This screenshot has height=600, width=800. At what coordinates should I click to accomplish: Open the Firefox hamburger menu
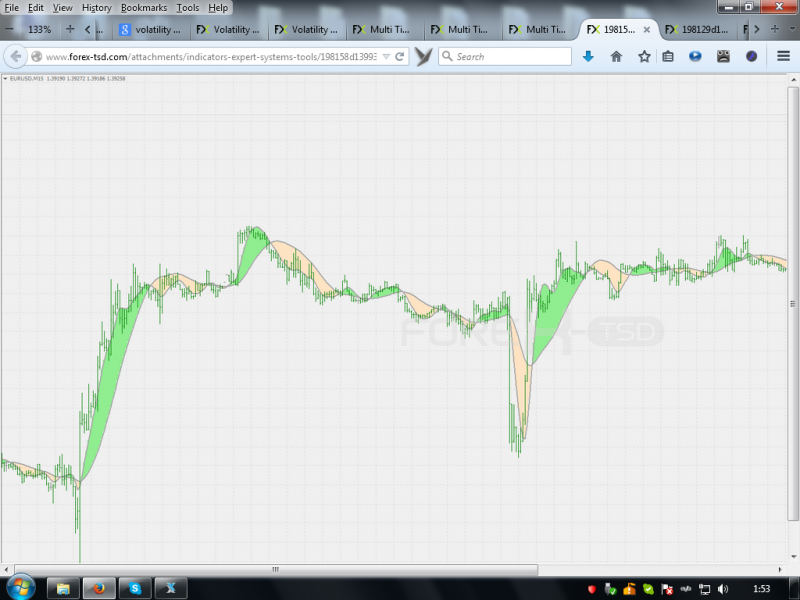pyautogui.click(x=784, y=56)
